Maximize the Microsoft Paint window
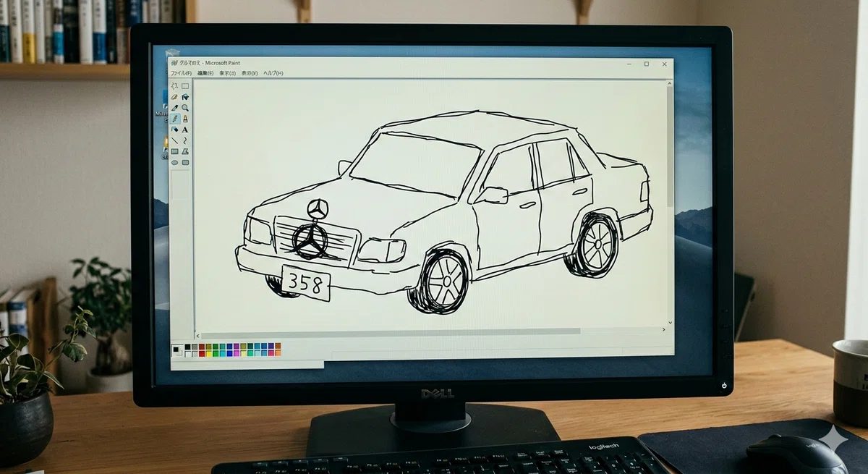Viewport: 868px width, 474px height. pyautogui.click(x=646, y=64)
